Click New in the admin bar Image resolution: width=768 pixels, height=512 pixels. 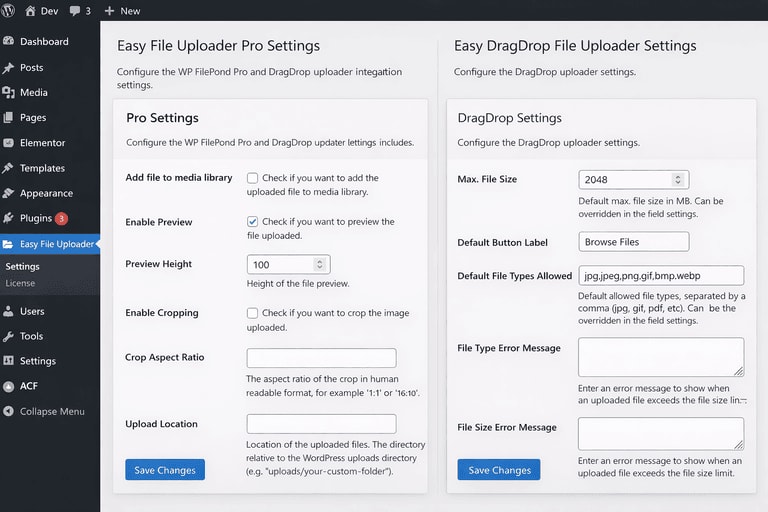130,11
